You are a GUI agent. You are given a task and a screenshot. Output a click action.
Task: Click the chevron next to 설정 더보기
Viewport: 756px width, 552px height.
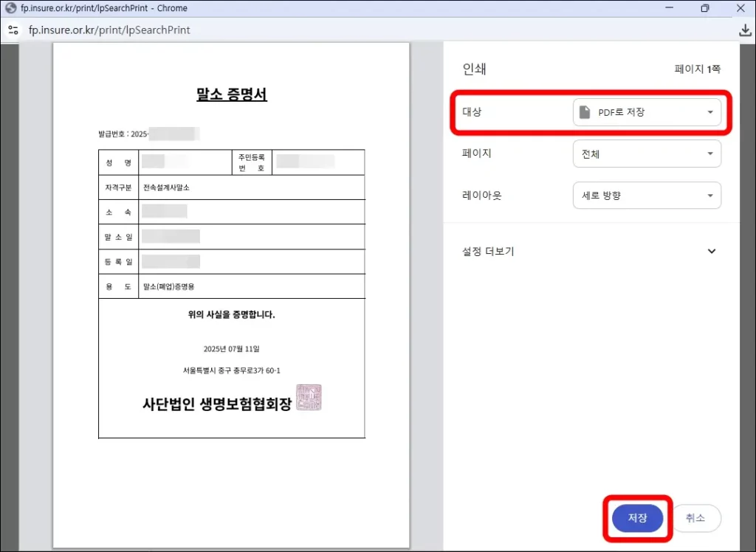(711, 251)
